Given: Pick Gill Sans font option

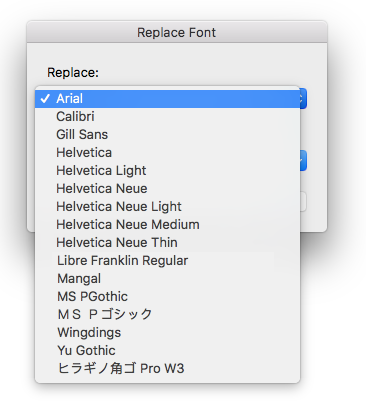Looking at the screenshot, I should 167,135.
